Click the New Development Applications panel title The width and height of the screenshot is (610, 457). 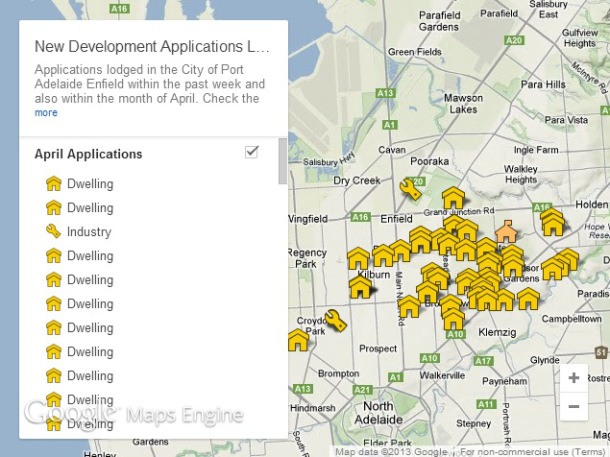(152, 46)
